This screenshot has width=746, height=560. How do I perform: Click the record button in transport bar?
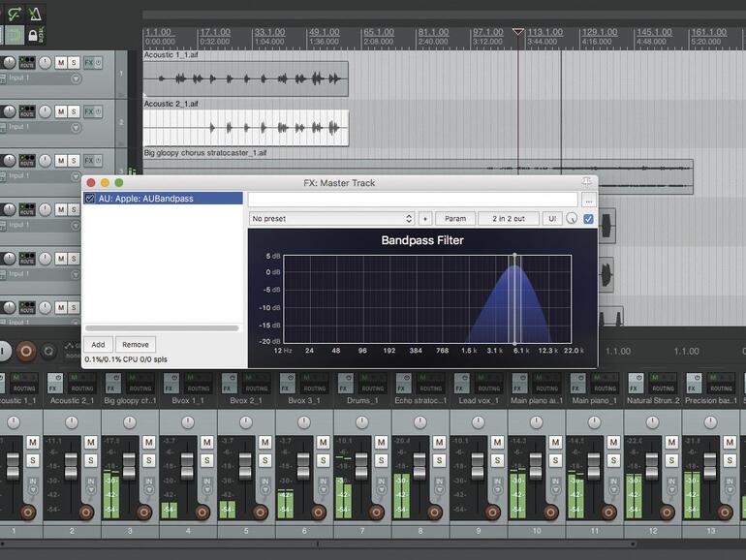click(26, 351)
